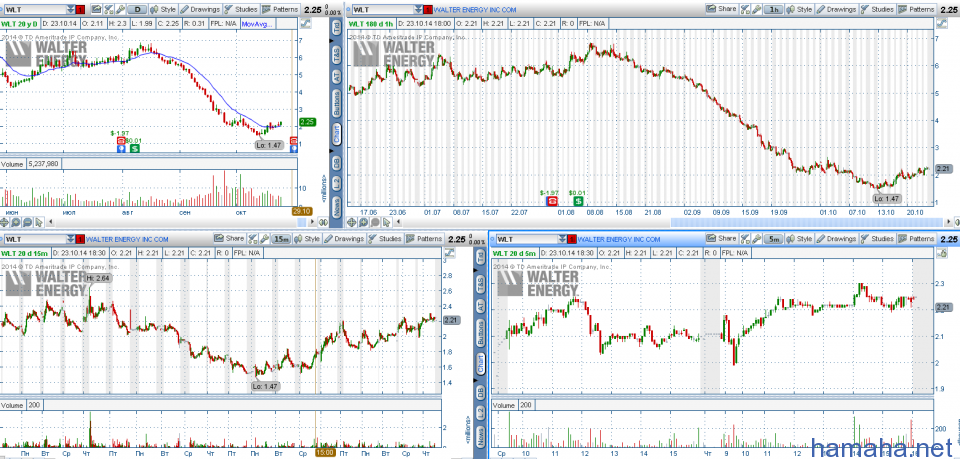Select Trd side tab beside 1h chart
960x459 pixels.
(x=336, y=29)
